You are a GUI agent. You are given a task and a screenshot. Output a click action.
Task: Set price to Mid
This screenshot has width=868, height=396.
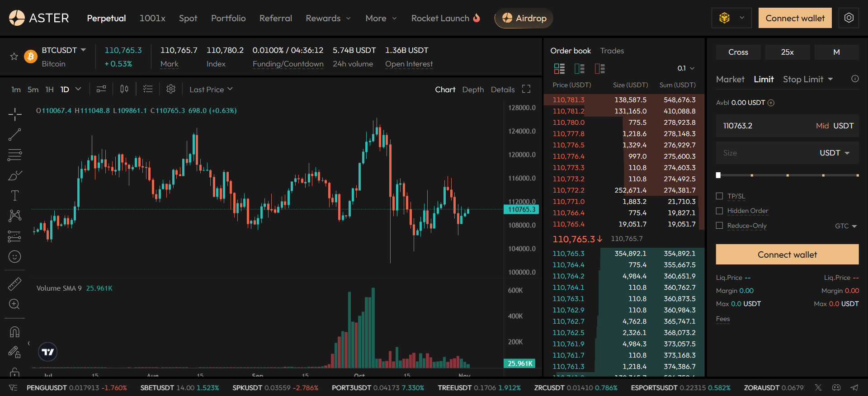click(822, 126)
